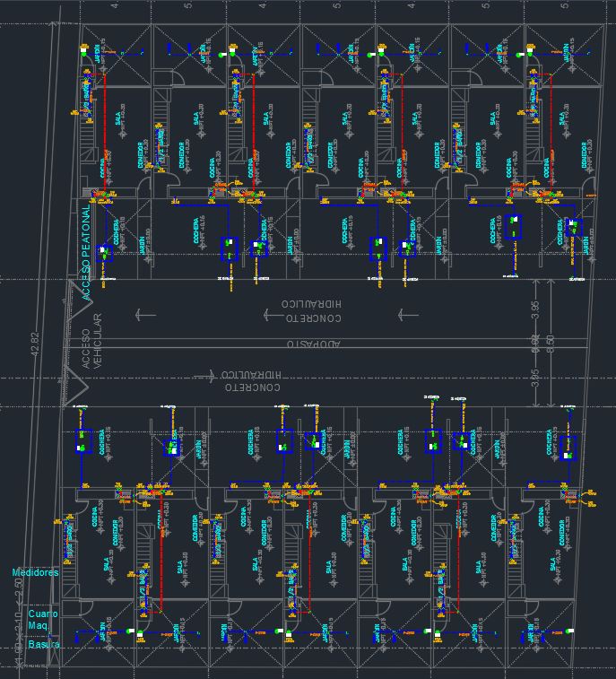Screen dimensions: 616x679
Task: Select upper mirrored CONCRETO HIDRAULICO text
Action: [311, 311]
